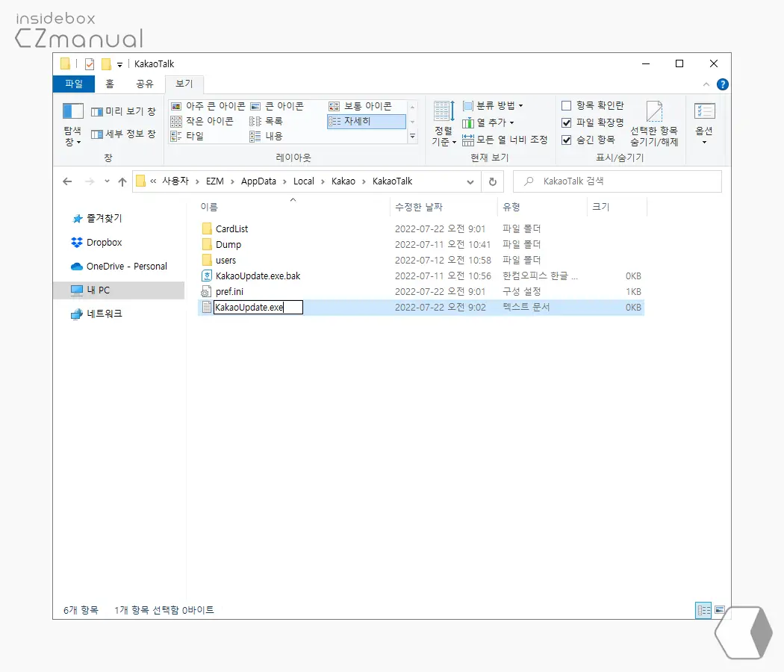The height and width of the screenshot is (672, 784).
Task: Open the 탐색 창 navigation pane button
Action: [x=72, y=125]
